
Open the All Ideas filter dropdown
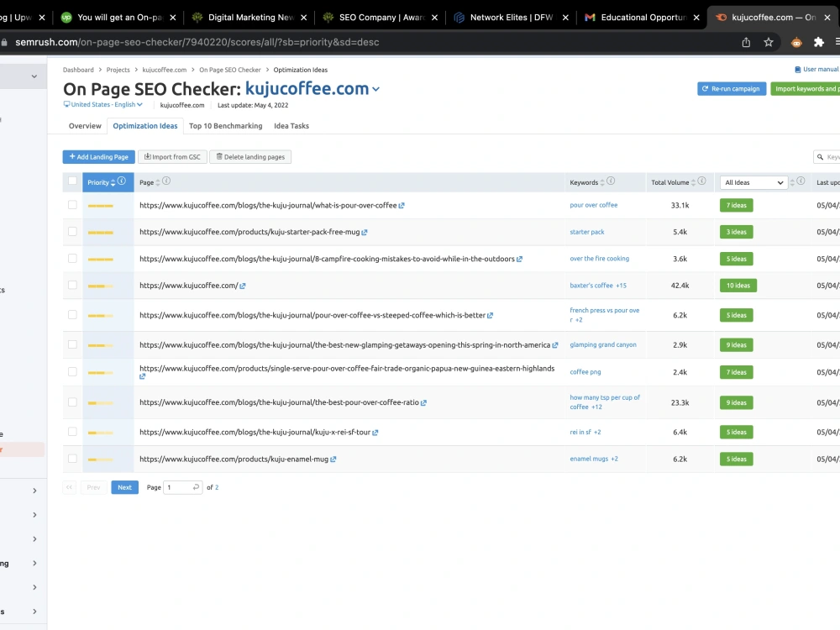coord(753,182)
